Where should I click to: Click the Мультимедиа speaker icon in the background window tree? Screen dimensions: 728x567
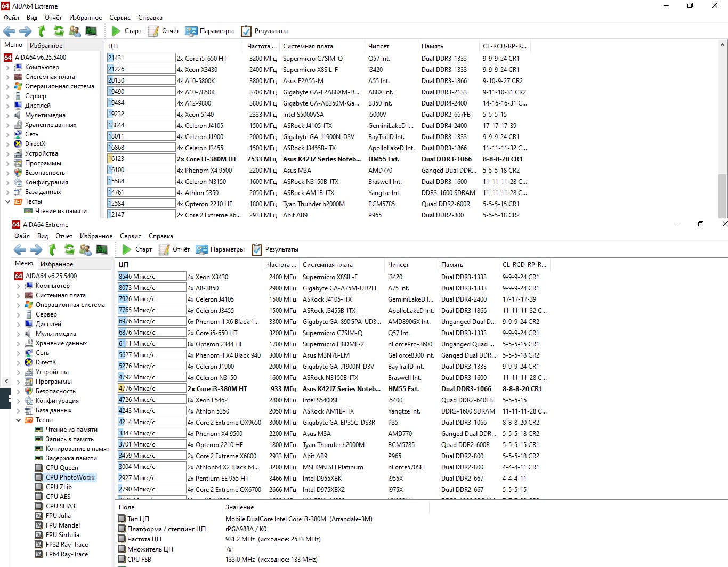(18, 115)
